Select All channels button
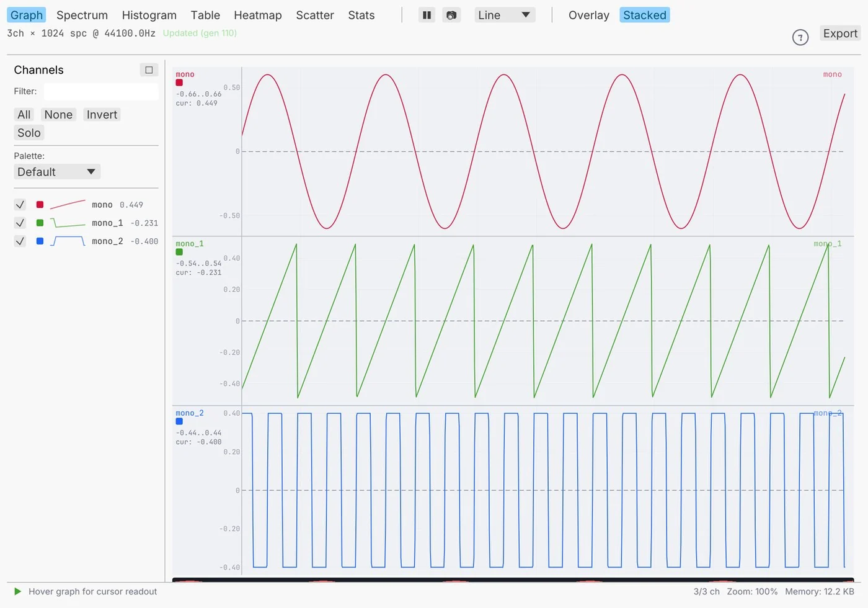Screen dimensions: 868x608 click(24, 115)
